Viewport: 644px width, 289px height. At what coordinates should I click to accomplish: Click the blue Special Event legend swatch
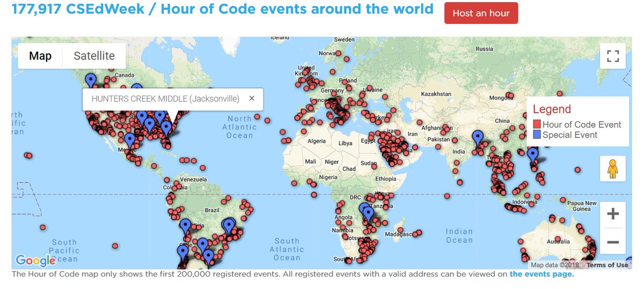click(537, 135)
